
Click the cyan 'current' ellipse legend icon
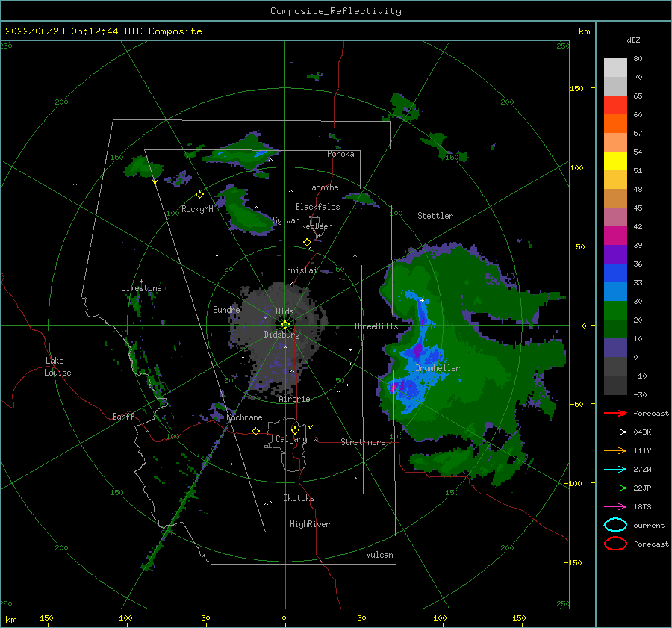tap(615, 525)
